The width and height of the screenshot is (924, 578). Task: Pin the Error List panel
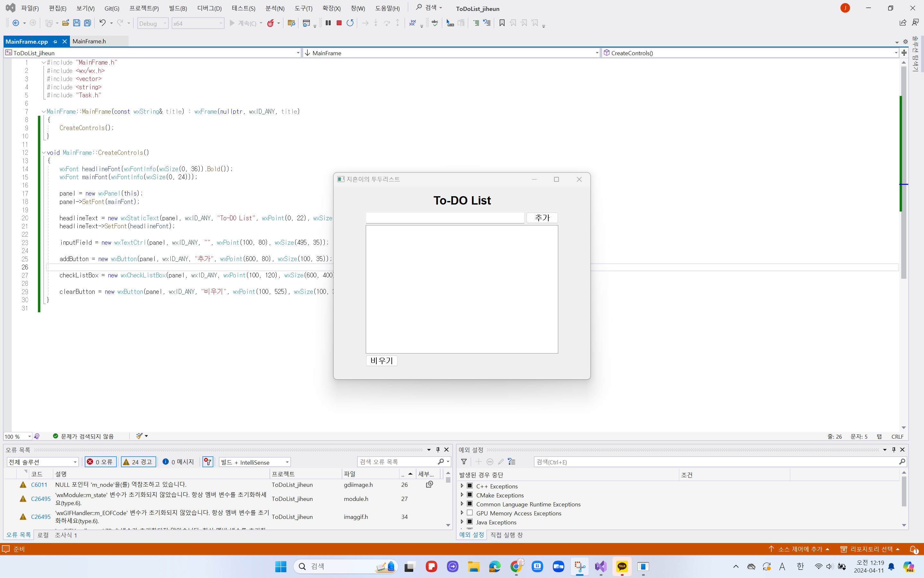(x=438, y=450)
